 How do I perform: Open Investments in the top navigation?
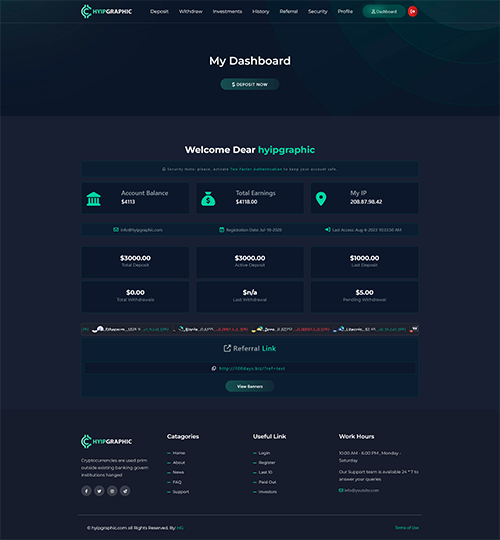point(227,11)
